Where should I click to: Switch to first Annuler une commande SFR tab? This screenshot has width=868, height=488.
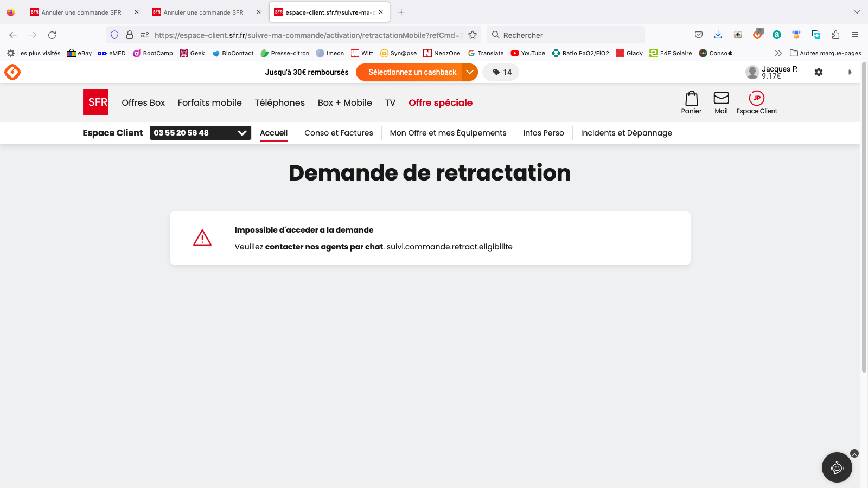click(81, 11)
